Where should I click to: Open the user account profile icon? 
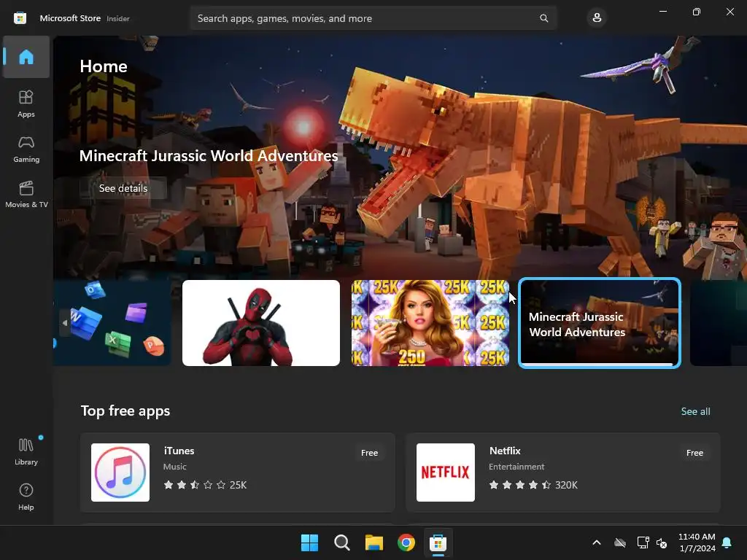pyautogui.click(x=597, y=18)
